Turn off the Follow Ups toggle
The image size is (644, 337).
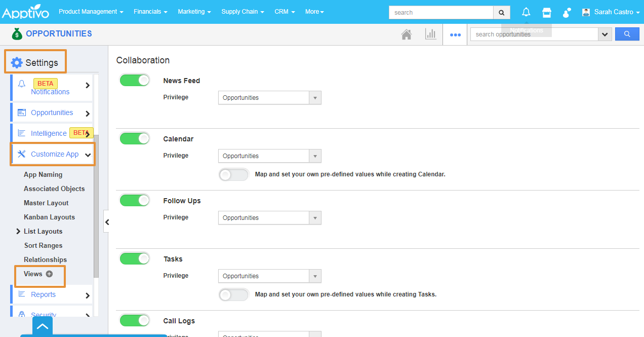(x=135, y=200)
